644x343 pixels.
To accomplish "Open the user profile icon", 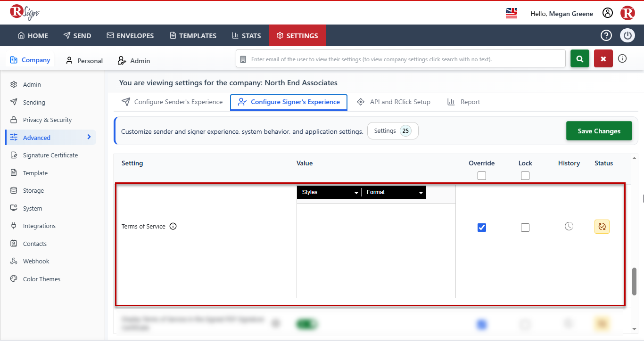I will pos(608,13).
